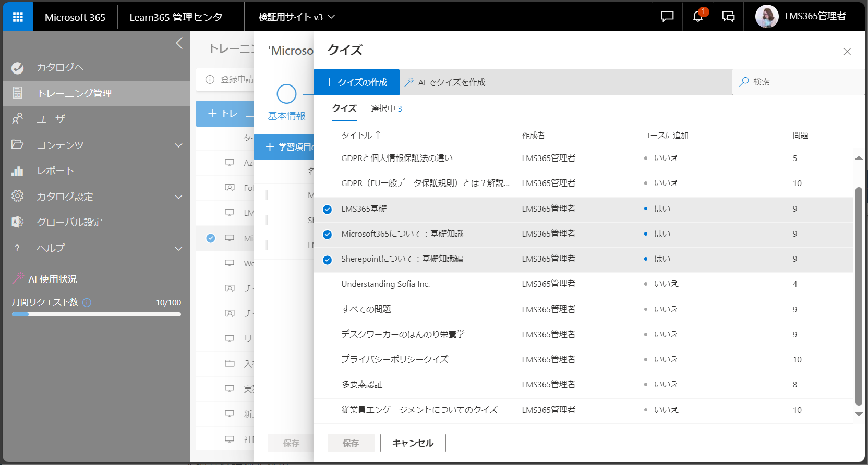The image size is (868, 465).
Task: Click the scroll up arrow of quiz list
Action: tap(859, 157)
